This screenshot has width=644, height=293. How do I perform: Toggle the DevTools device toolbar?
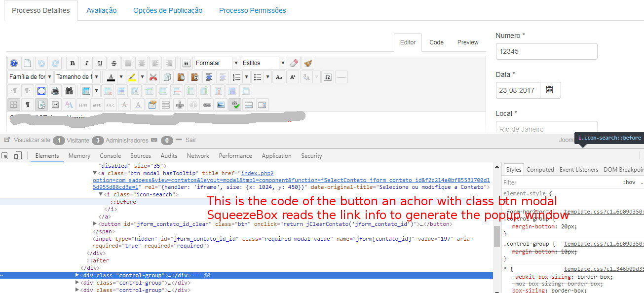(x=17, y=156)
